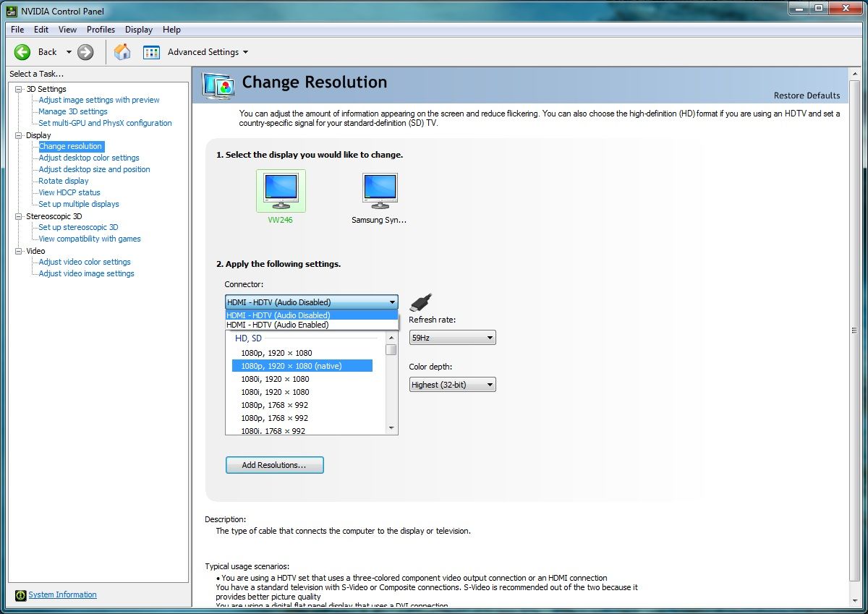The height and width of the screenshot is (614, 868).
Task: Open Set up stereoscopic 3D
Action: [78, 227]
